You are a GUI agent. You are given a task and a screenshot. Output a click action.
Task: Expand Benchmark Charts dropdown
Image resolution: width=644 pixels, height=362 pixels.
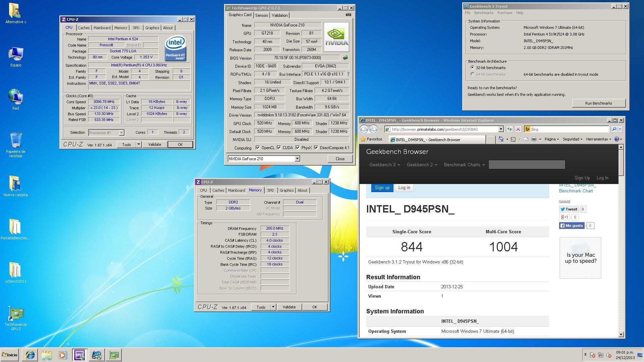click(464, 165)
